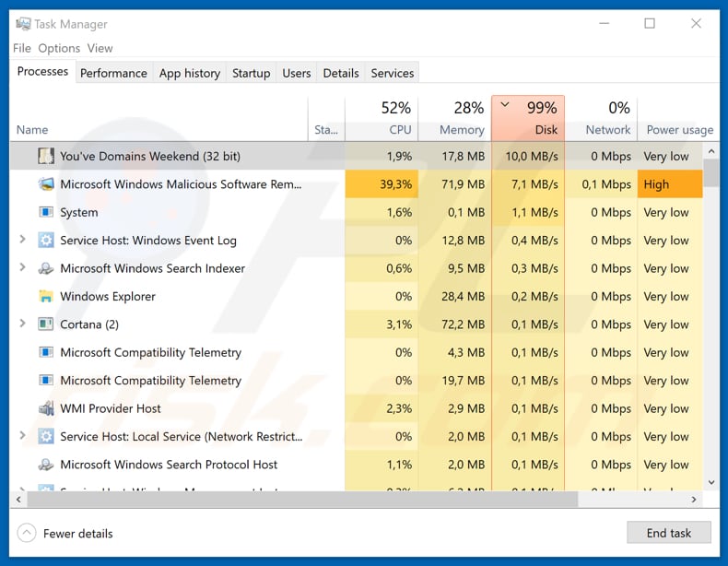This screenshot has height=566, width=728.
Task: Click the Disk column sort arrow
Action: (505, 104)
